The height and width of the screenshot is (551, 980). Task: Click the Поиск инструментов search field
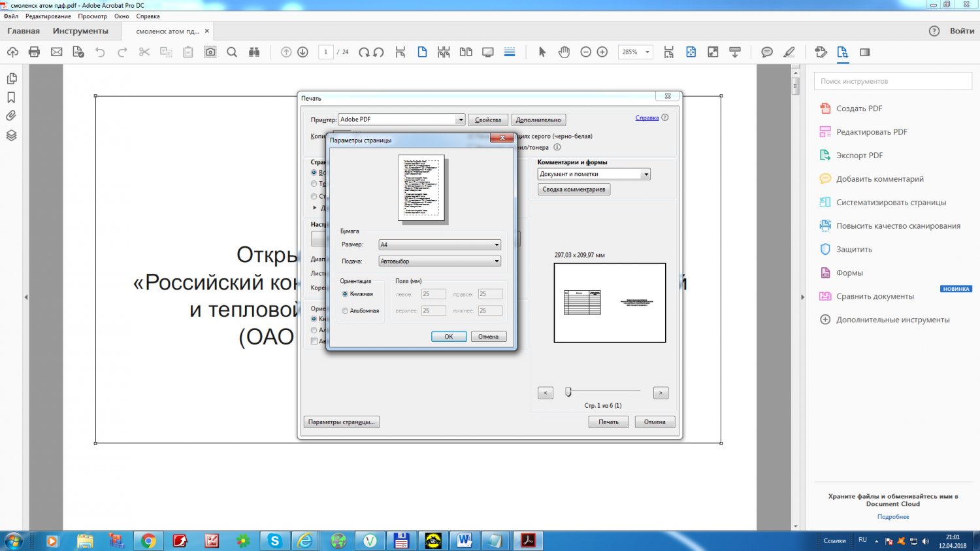[x=893, y=81]
